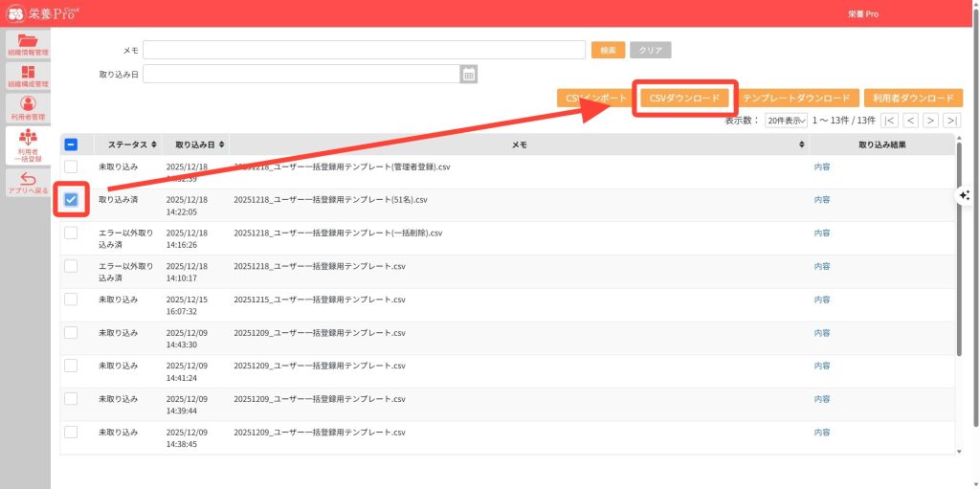Uncheck the 51名 template row checkbox
980x489 pixels.
[x=72, y=200]
